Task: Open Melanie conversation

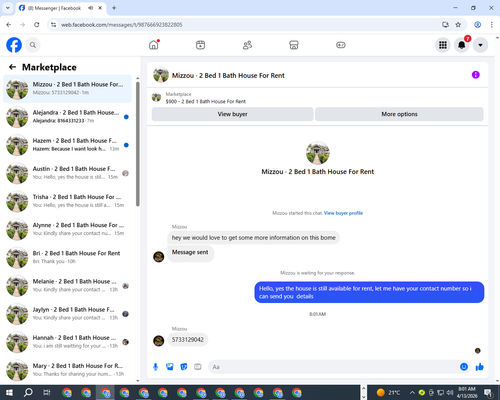Action: click(x=67, y=286)
